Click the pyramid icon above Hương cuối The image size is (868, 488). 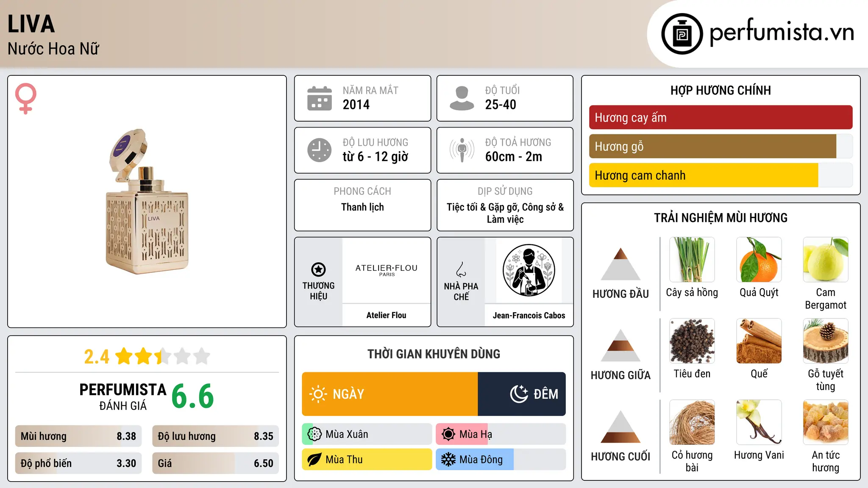pyautogui.click(x=620, y=427)
